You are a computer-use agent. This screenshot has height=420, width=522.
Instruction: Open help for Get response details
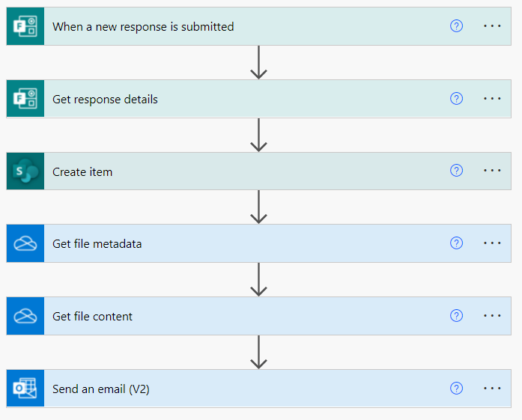[457, 99]
